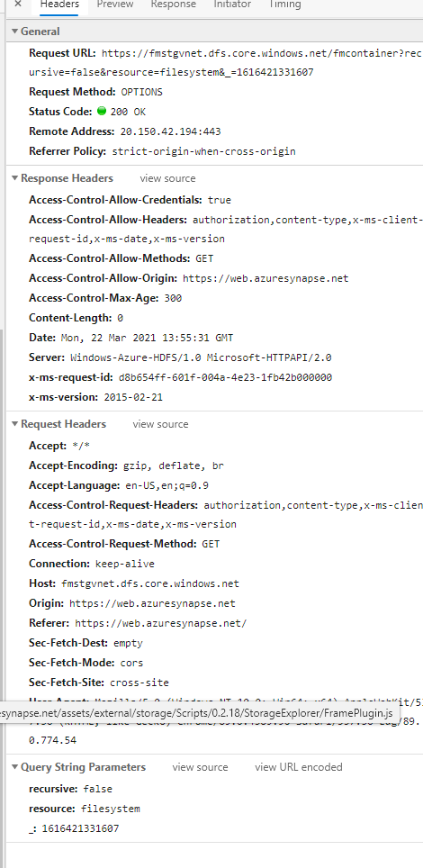Collapse Query String Parameters section
The image size is (423, 868).
pyautogui.click(x=15, y=767)
